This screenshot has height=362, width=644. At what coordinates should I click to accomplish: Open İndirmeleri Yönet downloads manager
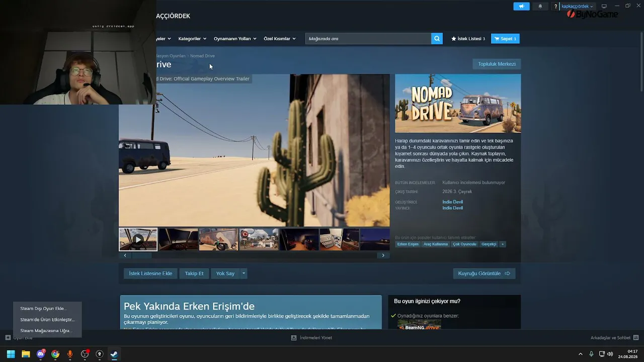click(311, 338)
